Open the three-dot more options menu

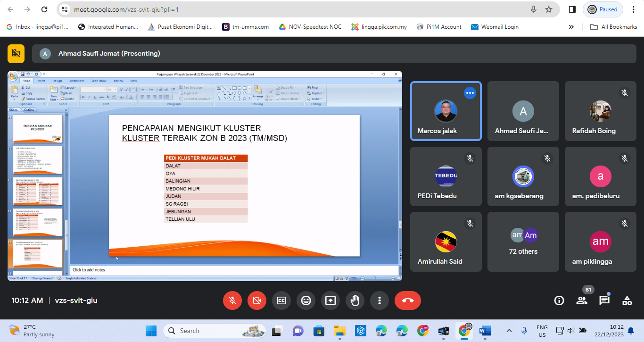pyautogui.click(x=380, y=300)
